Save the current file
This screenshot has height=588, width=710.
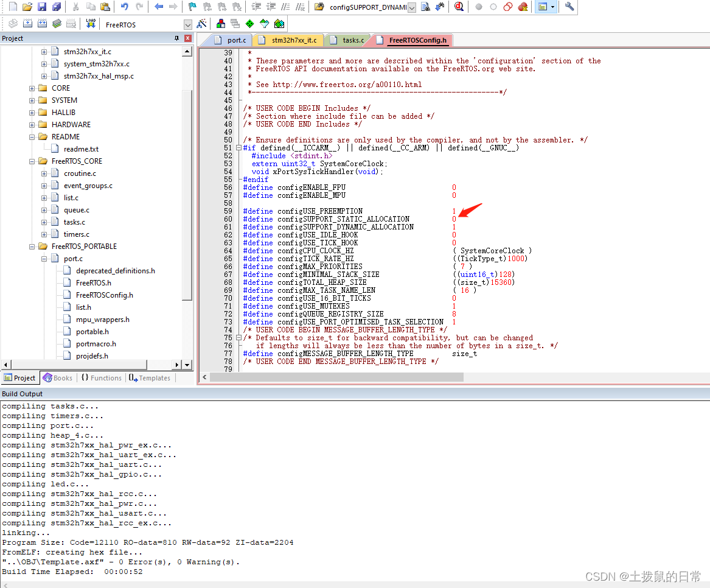click(41, 7)
